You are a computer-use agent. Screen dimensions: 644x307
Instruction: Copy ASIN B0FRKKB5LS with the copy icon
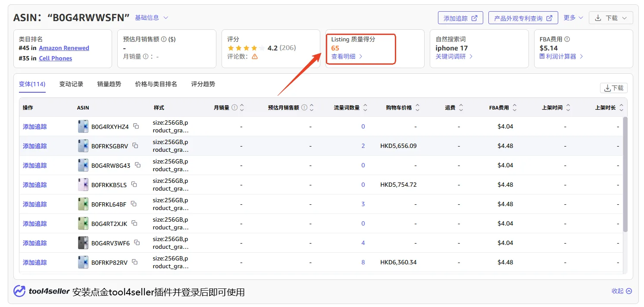pyautogui.click(x=134, y=184)
